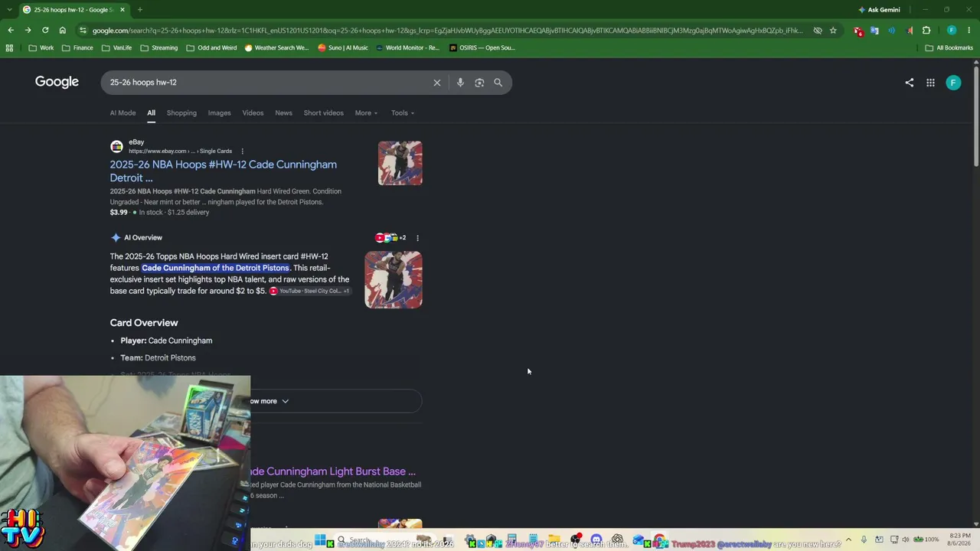Open the Work bookmarks folder
The image size is (980, 551).
point(41,47)
